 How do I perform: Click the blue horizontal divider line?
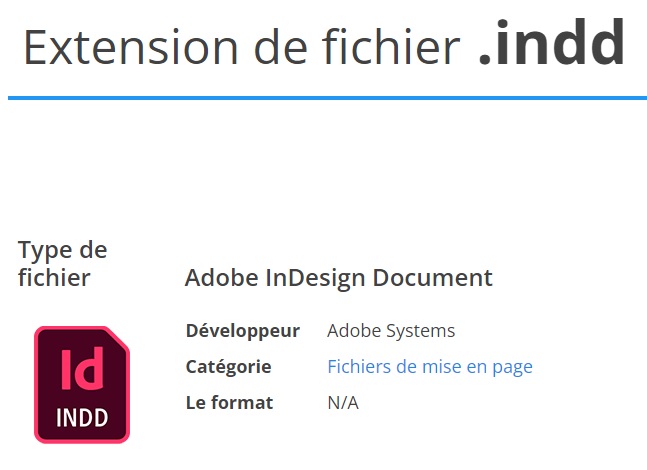[x=328, y=98]
